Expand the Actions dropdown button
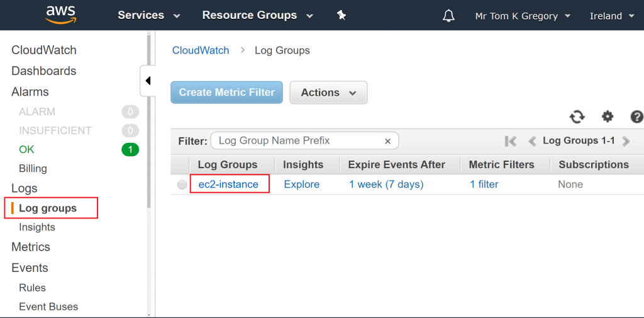The width and height of the screenshot is (644, 318). pos(328,93)
